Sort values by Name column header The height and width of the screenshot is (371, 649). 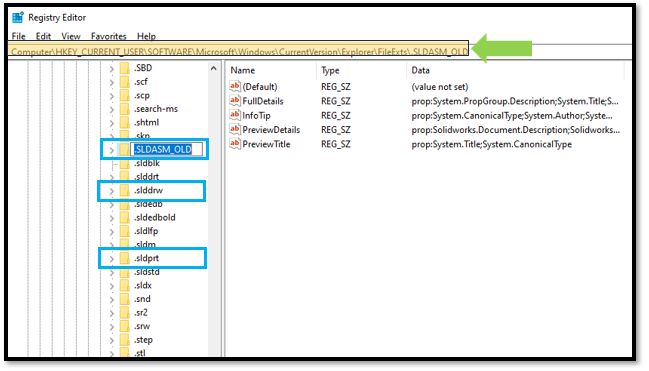point(243,70)
